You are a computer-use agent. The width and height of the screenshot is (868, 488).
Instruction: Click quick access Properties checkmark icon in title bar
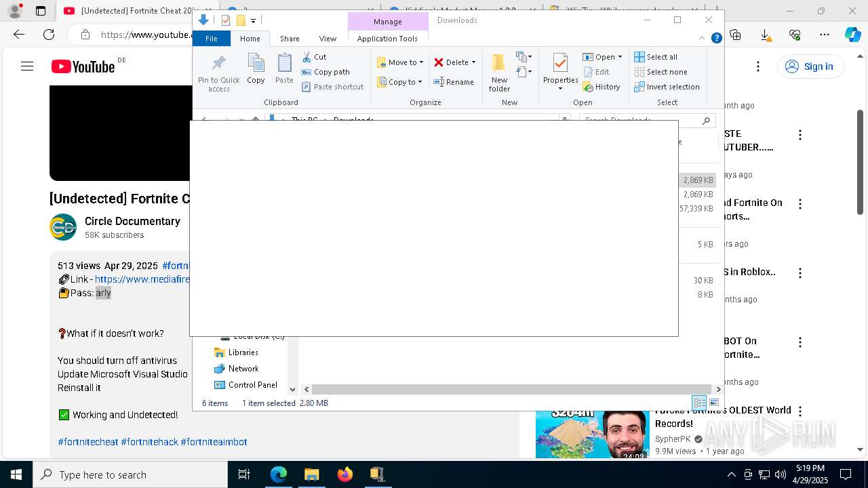tap(226, 20)
